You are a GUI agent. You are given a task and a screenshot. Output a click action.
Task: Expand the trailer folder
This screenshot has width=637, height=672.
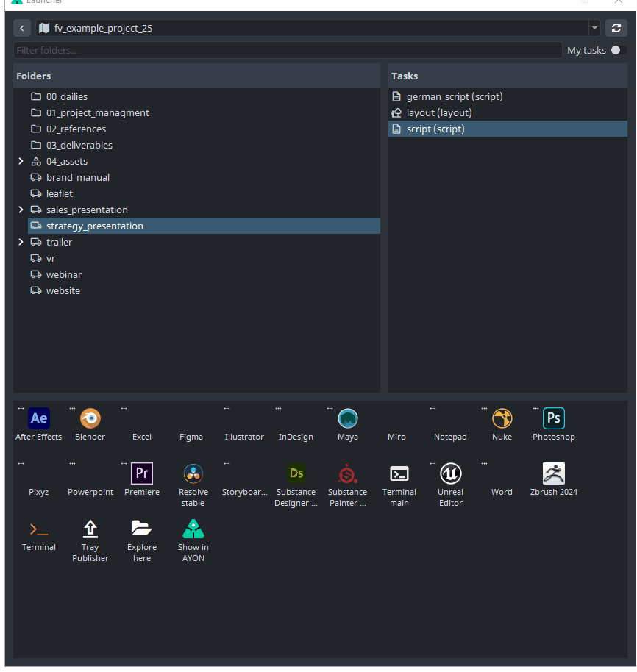click(x=21, y=243)
